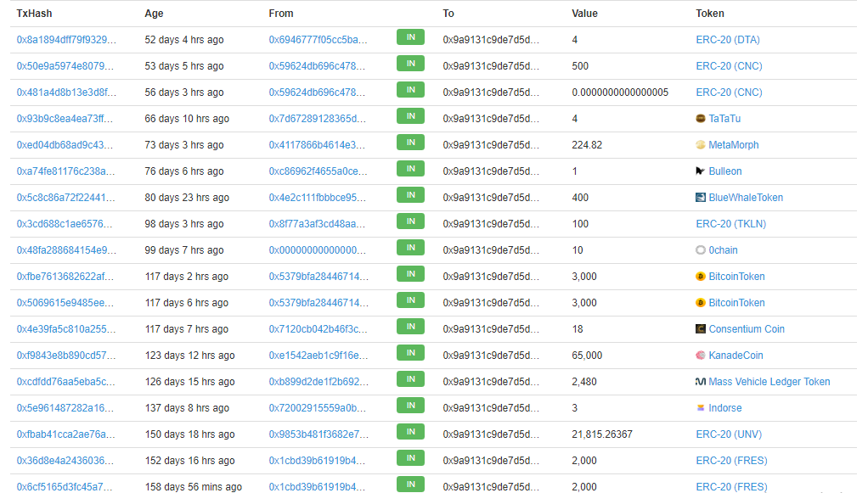The image size is (868, 493).
Task: Select the value 0.0000000000000005
Action: pos(620,92)
